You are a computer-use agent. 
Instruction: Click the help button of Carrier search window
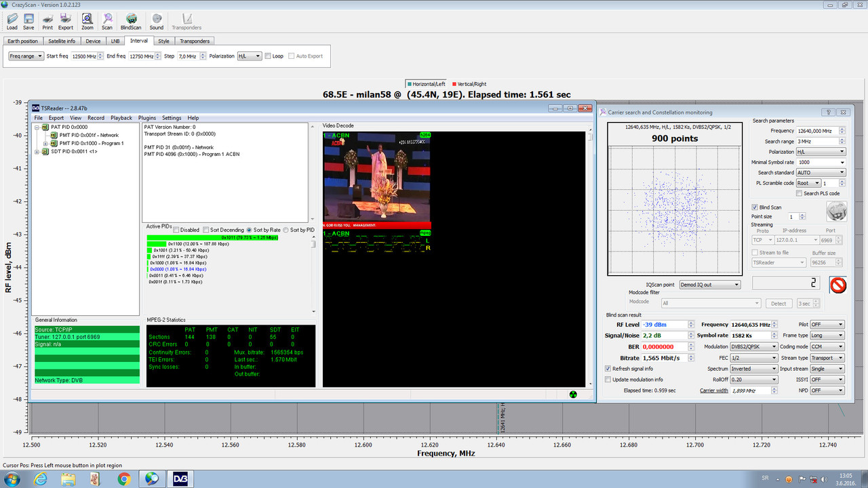coord(829,113)
